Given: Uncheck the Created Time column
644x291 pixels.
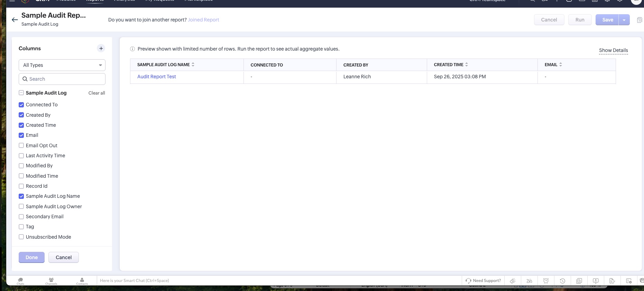Looking at the screenshot, I should pyautogui.click(x=21, y=125).
